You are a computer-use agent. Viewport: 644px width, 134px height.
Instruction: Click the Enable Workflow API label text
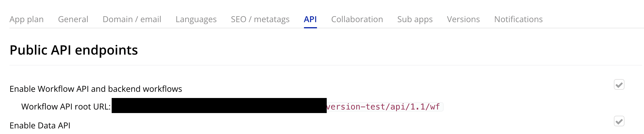pyautogui.click(x=96, y=89)
